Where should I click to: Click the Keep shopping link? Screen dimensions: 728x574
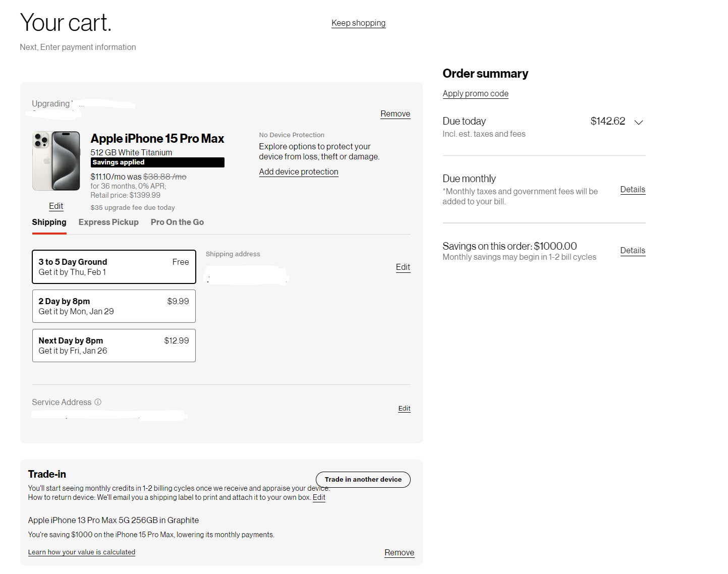pos(358,23)
